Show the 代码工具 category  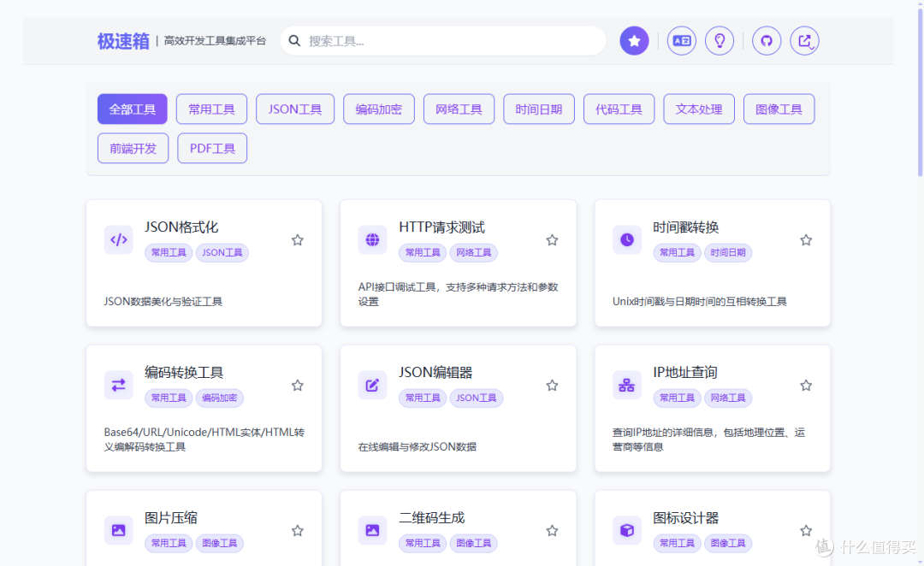point(619,109)
